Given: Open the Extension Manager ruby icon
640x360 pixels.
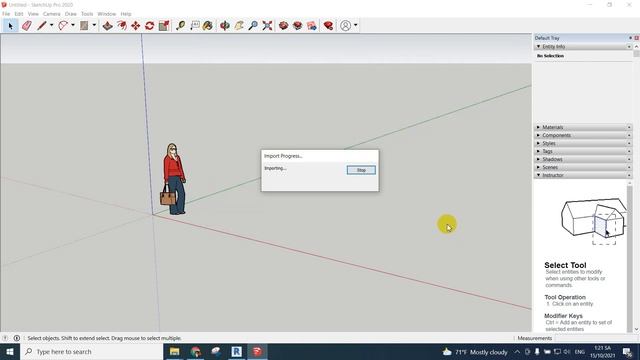Looking at the screenshot, I should tap(328, 26).
